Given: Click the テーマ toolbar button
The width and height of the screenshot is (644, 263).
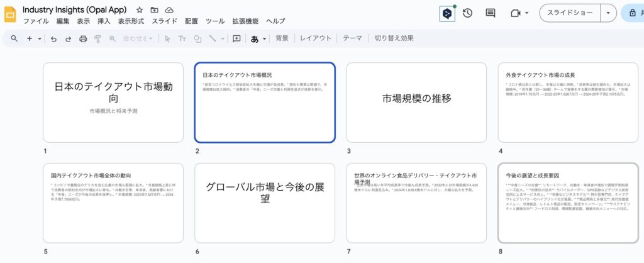Looking at the screenshot, I should tap(352, 38).
